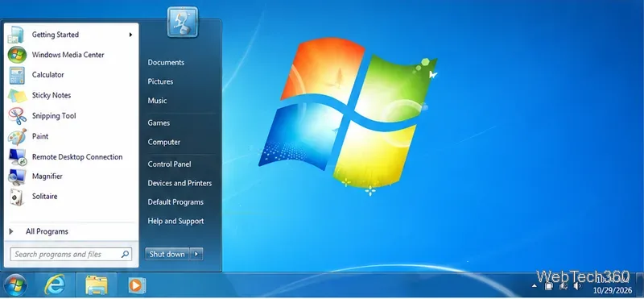Expand the All Programs arrow

11,231
